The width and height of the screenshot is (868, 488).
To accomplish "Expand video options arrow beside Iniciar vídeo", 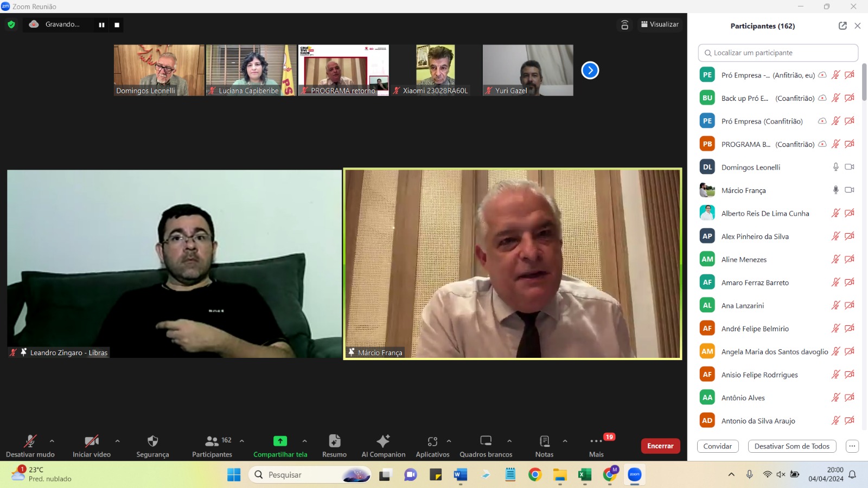I will click(x=118, y=441).
